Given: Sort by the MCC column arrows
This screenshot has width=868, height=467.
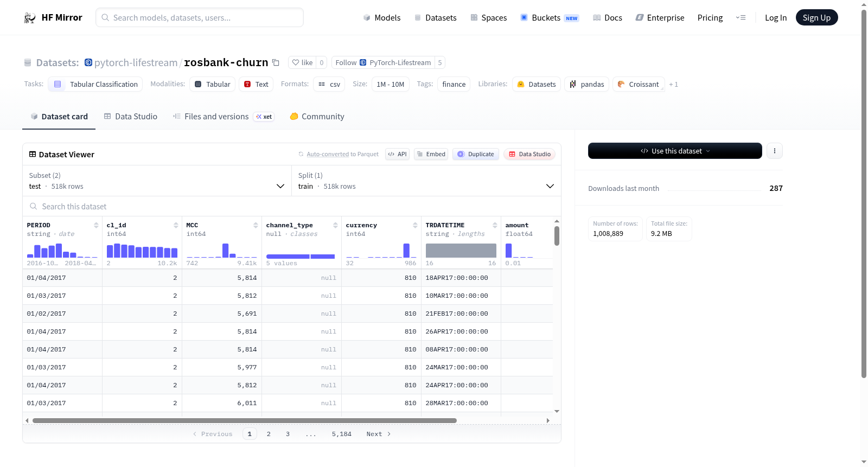Looking at the screenshot, I should click(256, 225).
